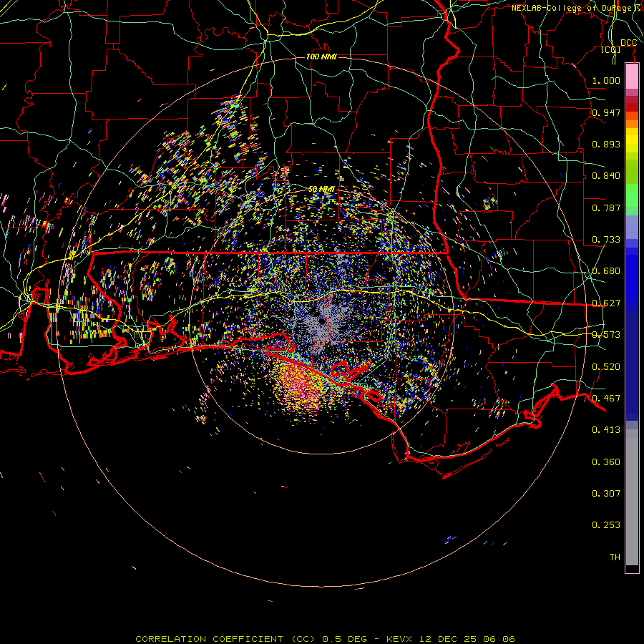This screenshot has height=644, width=644.
Task: Pick the lavender segment of the color bar
Action: click(632, 227)
